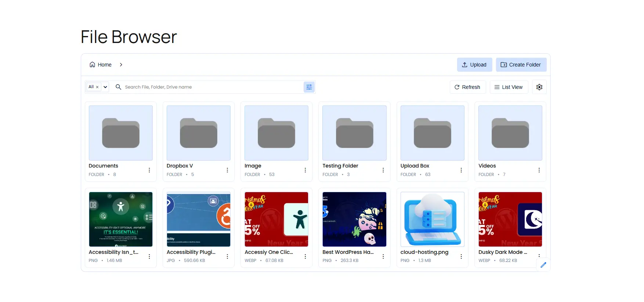Click the Accessibility Isn_t... file name
This screenshot has width=644, height=302.
pyautogui.click(x=113, y=252)
